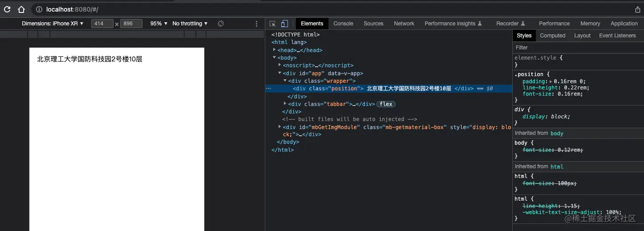644x231 pixels.
Task: Switch to the Performance tab
Action: (x=554, y=24)
